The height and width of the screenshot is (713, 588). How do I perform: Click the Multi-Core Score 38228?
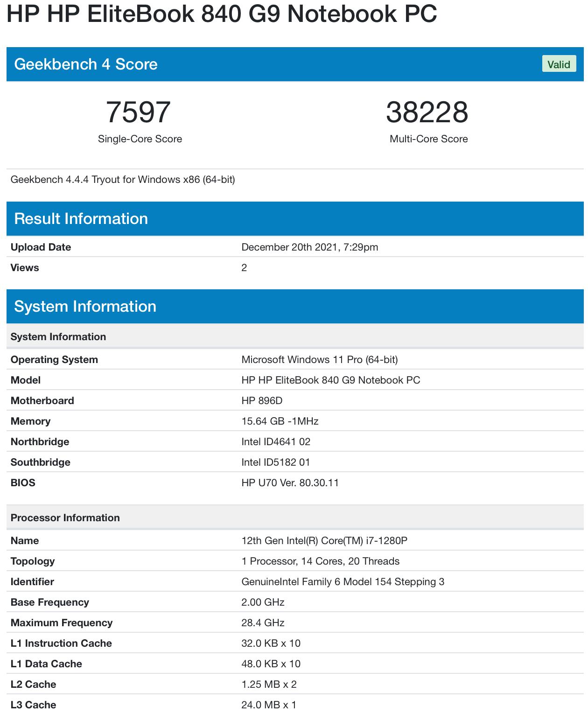pyautogui.click(x=427, y=112)
